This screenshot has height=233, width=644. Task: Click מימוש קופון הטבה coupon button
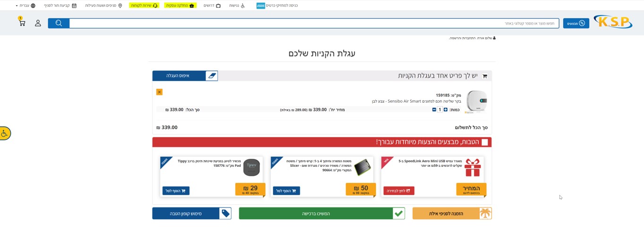pyautogui.click(x=192, y=214)
